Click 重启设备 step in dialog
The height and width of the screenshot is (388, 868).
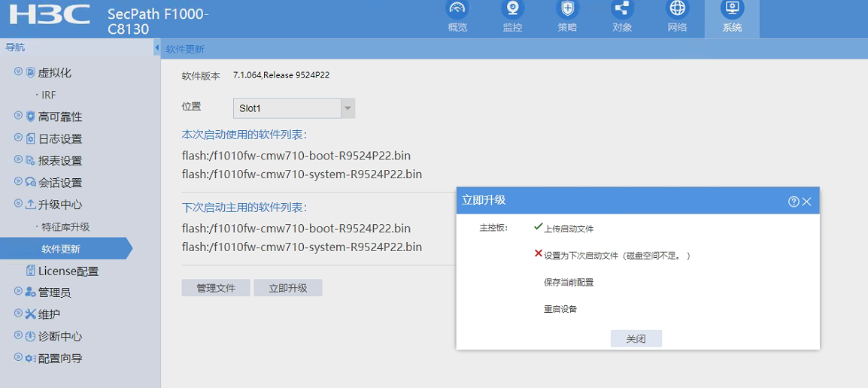click(560, 309)
